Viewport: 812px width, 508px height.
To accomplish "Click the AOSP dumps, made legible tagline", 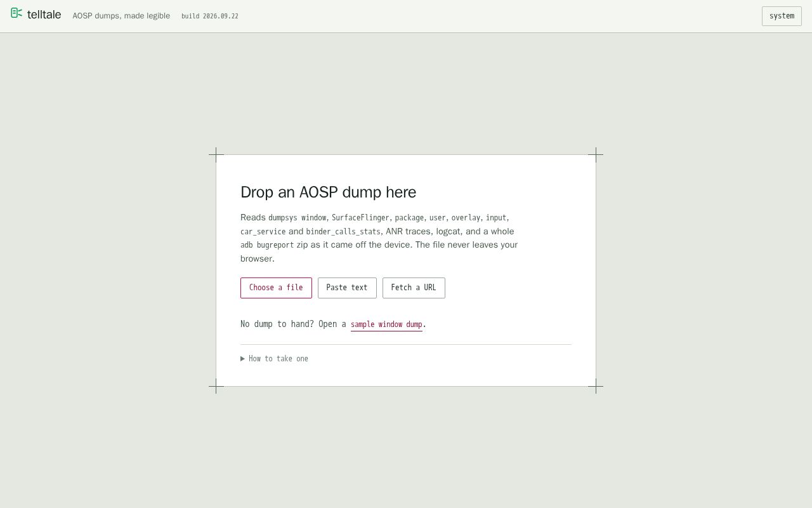I will (x=121, y=16).
